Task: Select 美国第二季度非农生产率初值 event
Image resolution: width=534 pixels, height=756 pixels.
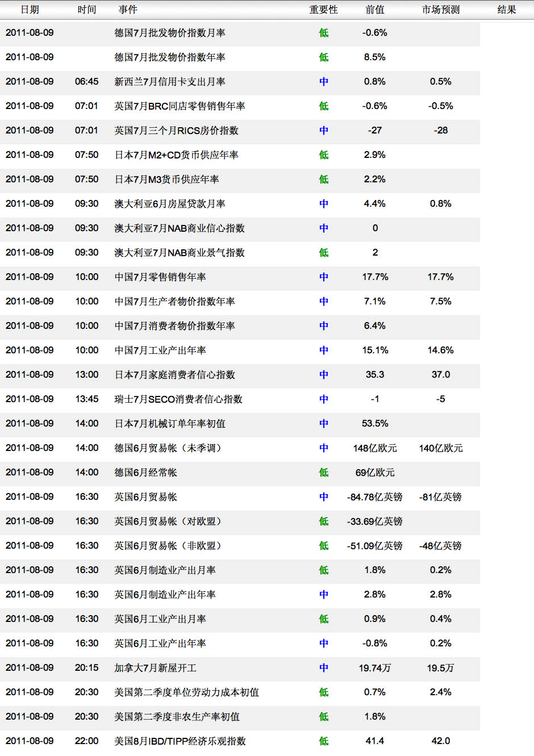Action: pyautogui.click(x=177, y=717)
